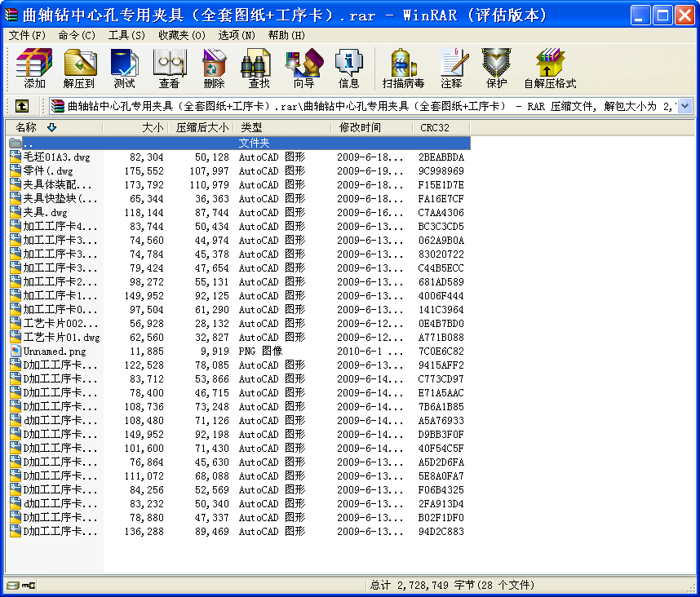Click the WinRAR icon in the title bar

(x=11, y=15)
